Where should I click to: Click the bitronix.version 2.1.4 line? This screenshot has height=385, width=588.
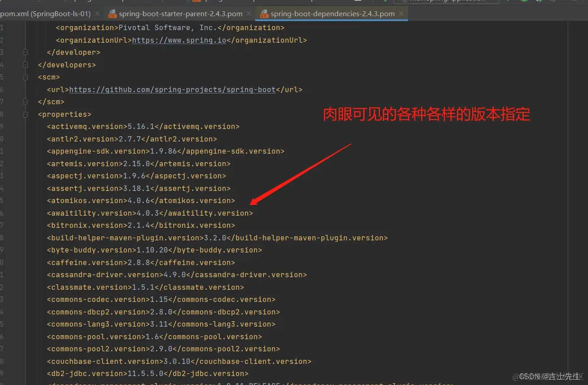point(141,225)
